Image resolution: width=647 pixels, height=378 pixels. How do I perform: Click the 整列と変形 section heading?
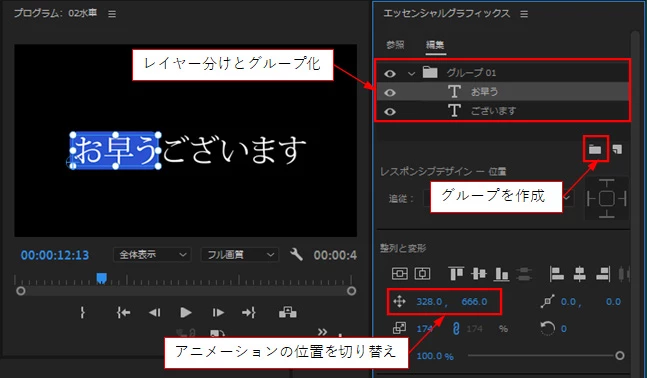click(403, 248)
